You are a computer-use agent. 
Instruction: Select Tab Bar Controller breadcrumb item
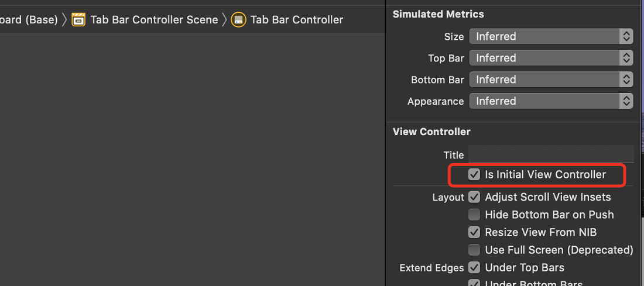(297, 20)
